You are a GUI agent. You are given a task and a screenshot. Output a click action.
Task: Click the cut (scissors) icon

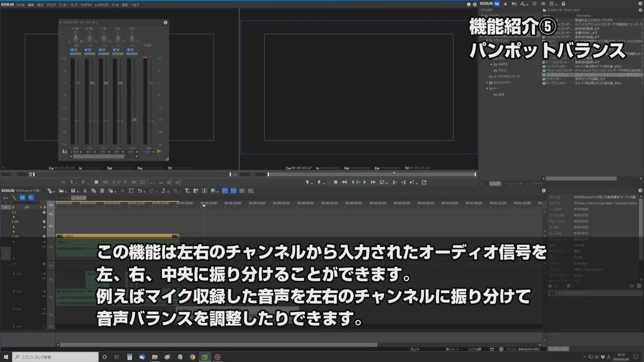click(85, 190)
